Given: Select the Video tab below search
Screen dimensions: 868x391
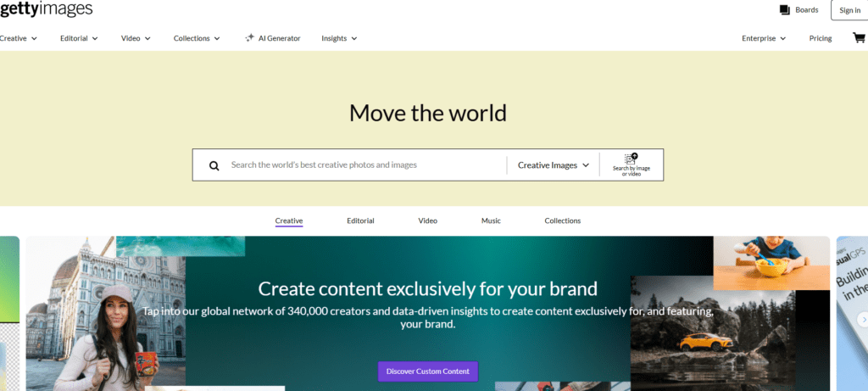Looking at the screenshot, I should 427,221.
